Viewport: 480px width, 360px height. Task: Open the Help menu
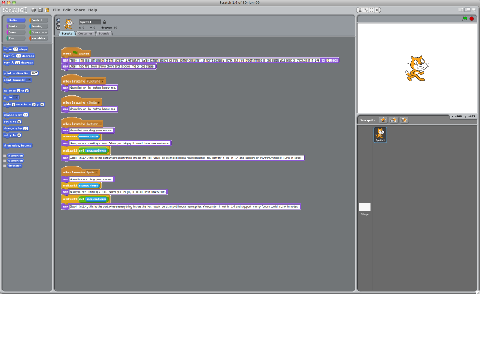93,10
